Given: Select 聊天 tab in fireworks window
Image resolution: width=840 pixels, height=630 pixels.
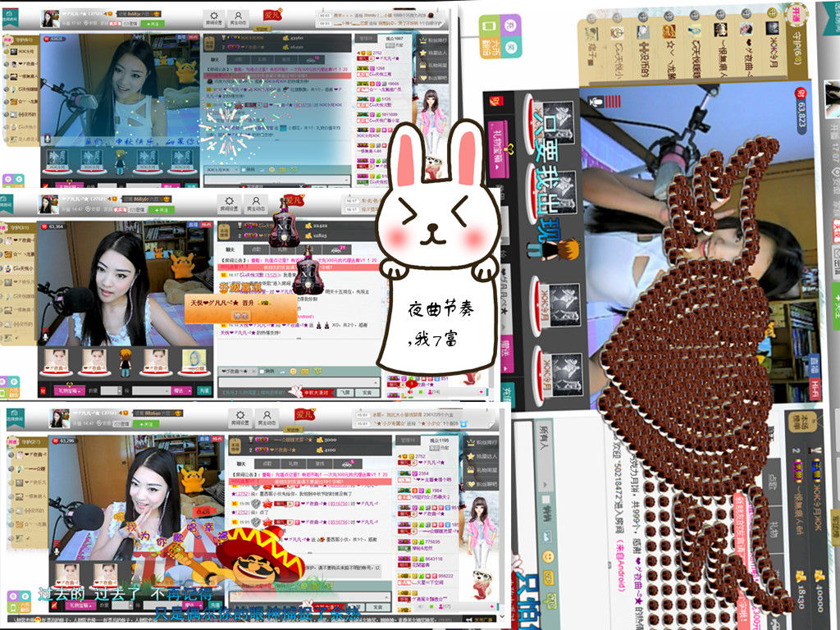Looking at the screenshot, I should pyautogui.click(x=216, y=59).
